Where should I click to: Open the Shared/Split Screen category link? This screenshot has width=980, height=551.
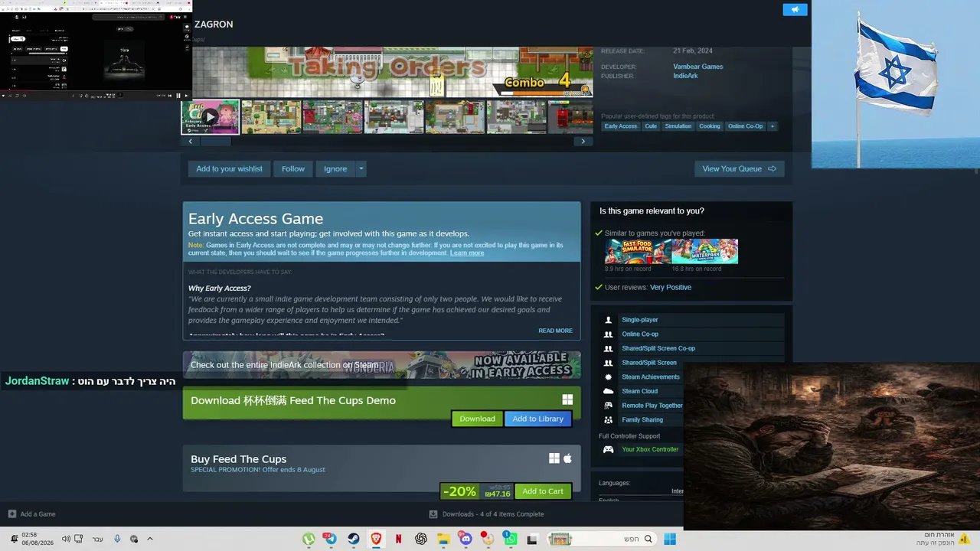(649, 363)
